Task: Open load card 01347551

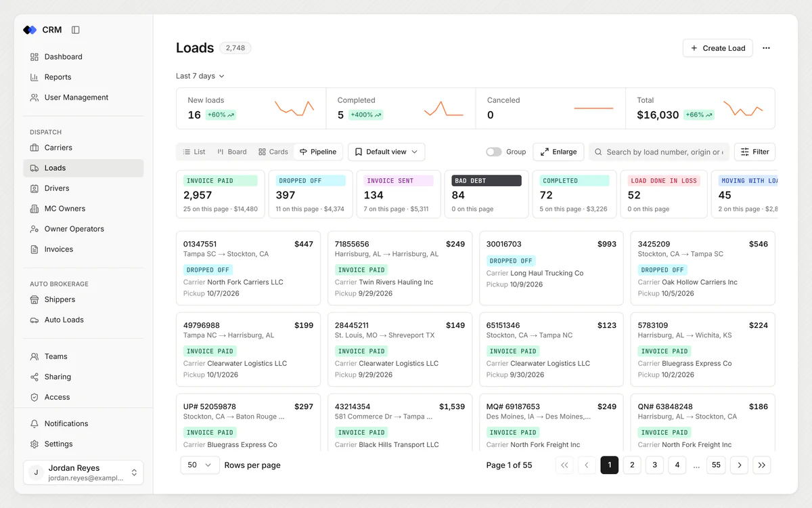Action: [x=248, y=268]
